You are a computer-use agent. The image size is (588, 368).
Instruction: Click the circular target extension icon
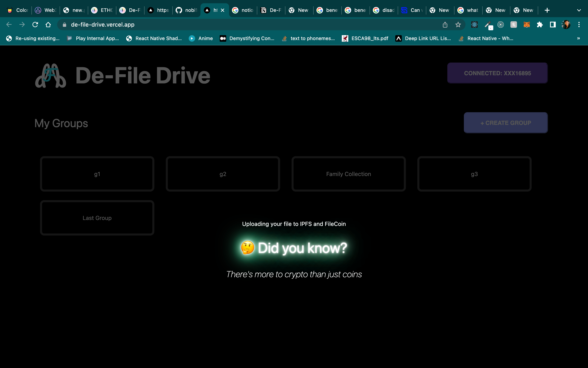501,25
